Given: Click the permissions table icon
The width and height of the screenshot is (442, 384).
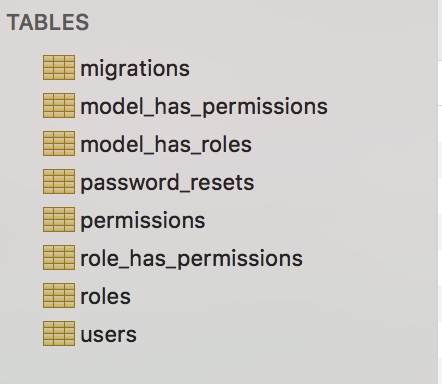Looking at the screenshot, I should click(59, 220).
